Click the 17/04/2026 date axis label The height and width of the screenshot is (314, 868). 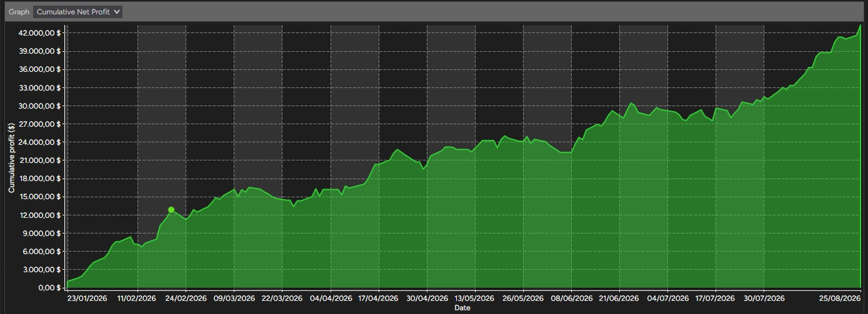tap(378, 298)
